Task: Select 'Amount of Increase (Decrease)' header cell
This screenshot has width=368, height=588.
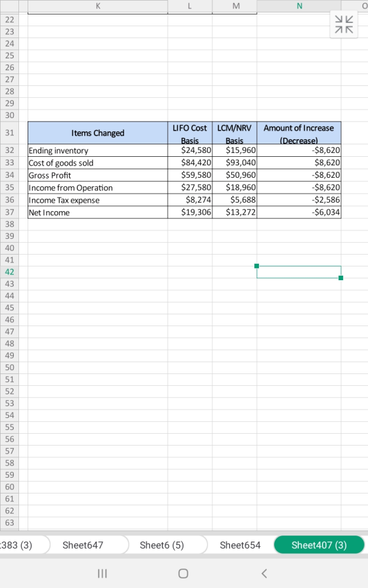Action: click(x=299, y=133)
